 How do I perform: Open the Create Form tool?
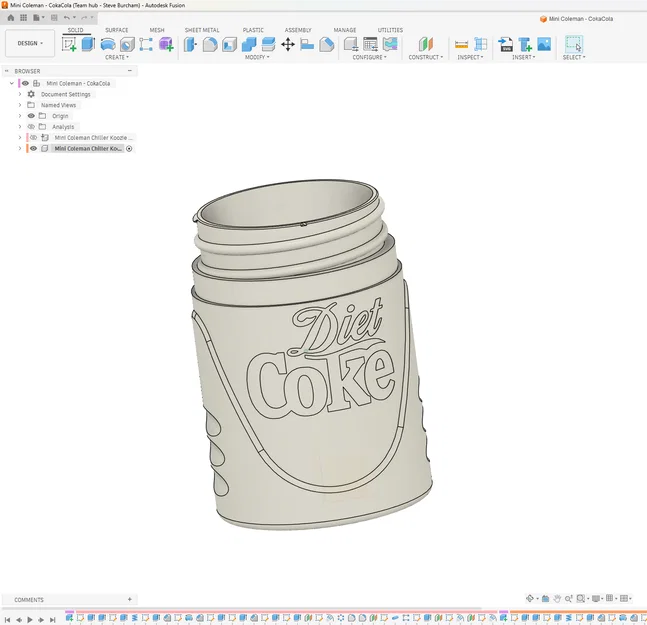point(166,44)
